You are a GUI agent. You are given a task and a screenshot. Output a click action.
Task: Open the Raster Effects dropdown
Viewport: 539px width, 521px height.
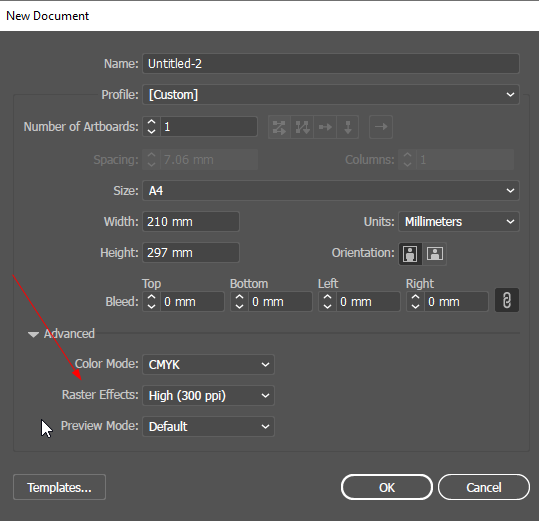coord(208,396)
